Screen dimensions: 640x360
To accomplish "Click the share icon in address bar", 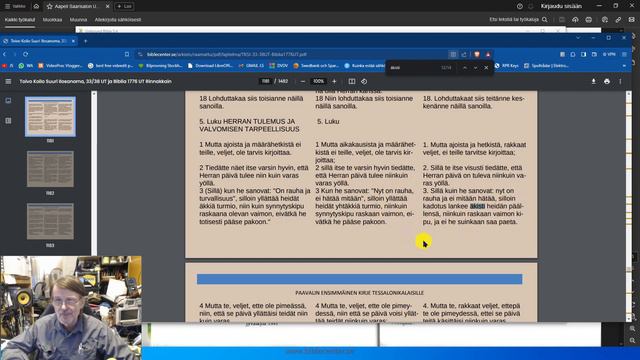I will pyautogui.click(x=464, y=54).
